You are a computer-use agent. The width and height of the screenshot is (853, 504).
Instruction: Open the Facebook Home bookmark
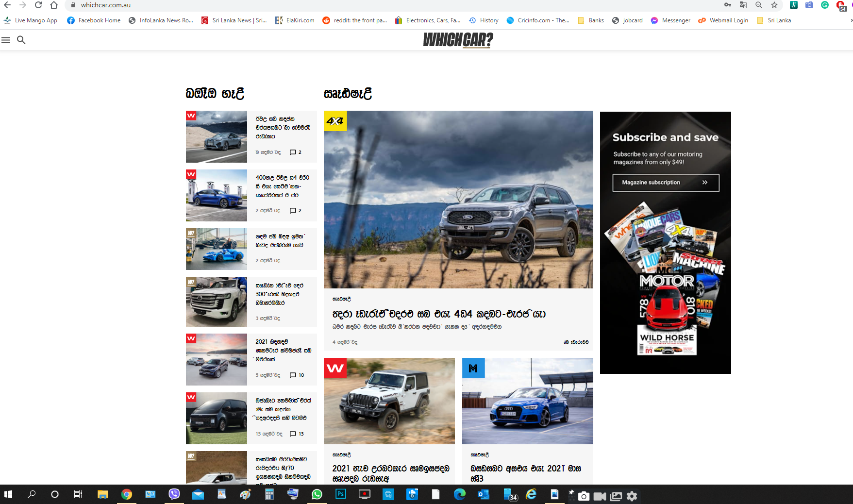point(94,20)
